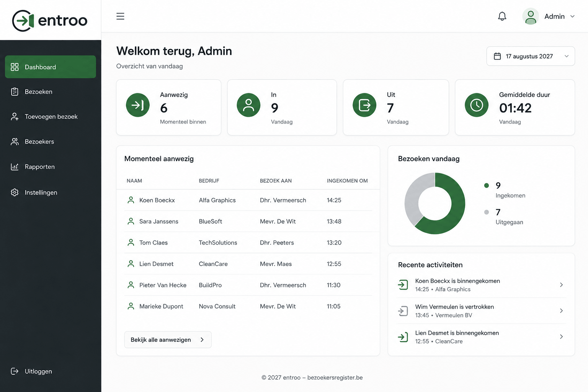Click the Uitloggen door icon
588x392 pixels.
click(x=15, y=371)
